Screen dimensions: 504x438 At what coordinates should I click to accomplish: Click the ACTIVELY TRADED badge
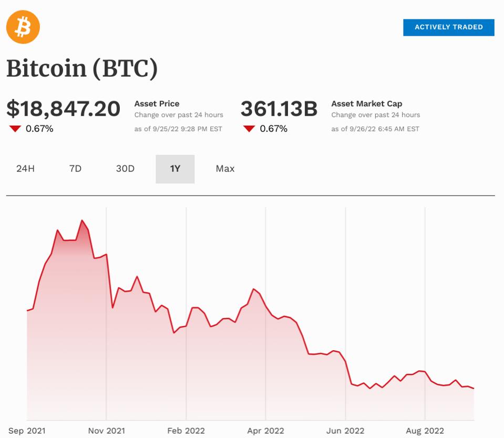(x=448, y=27)
